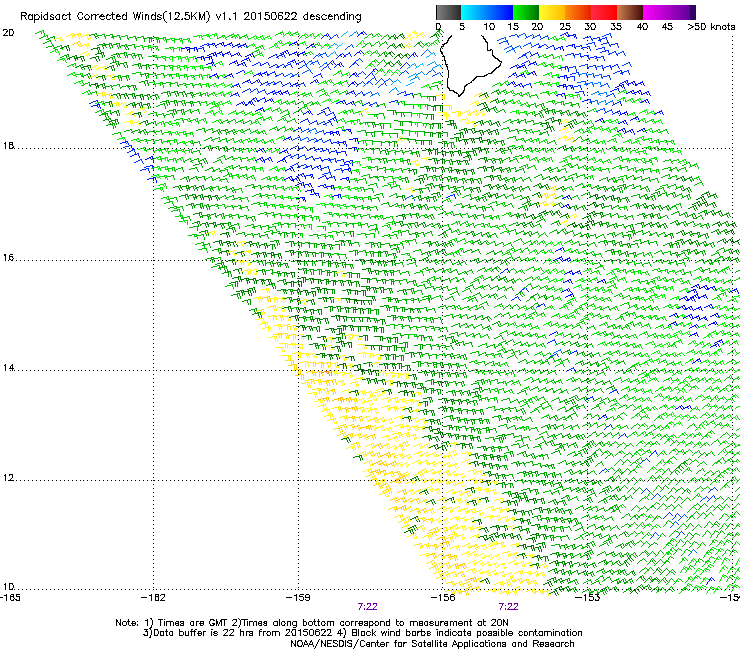740x650 pixels.
Task: Click the Hawaii island outline on the map
Action: pyautogui.click(x=470, y=64)
